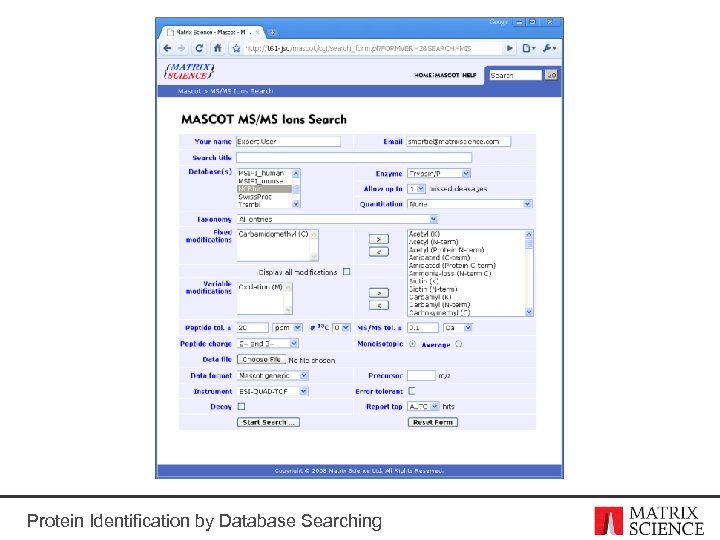Screen dimensions: 720x540
Task: Open the Taxonomy dropdown
Action: tap(337, 219)
